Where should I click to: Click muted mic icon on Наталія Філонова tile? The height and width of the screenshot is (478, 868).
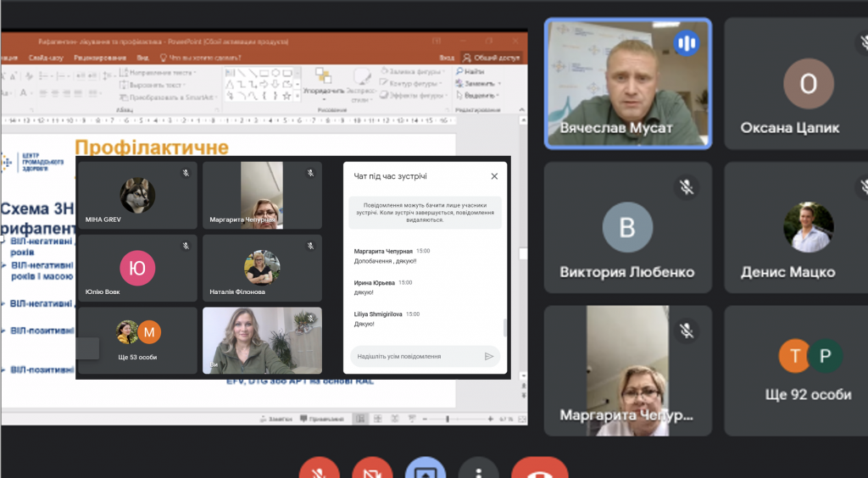coord(310,246)
